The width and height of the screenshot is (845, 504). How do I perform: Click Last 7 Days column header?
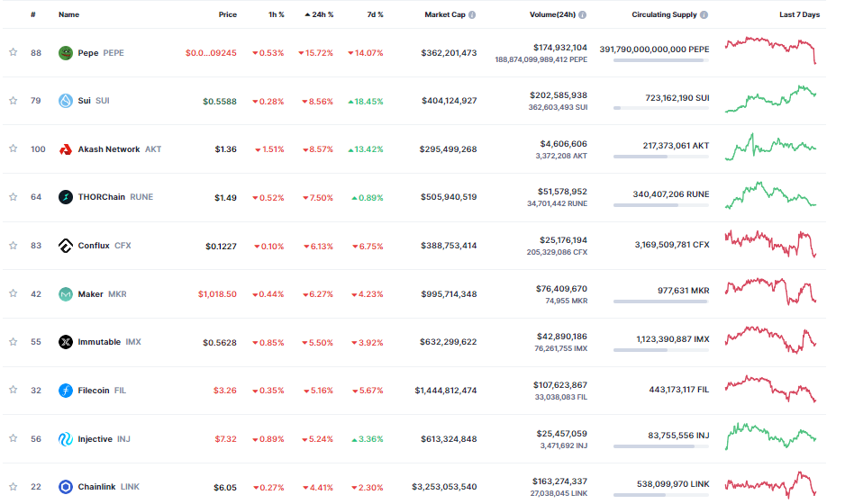tap(800, 14)
